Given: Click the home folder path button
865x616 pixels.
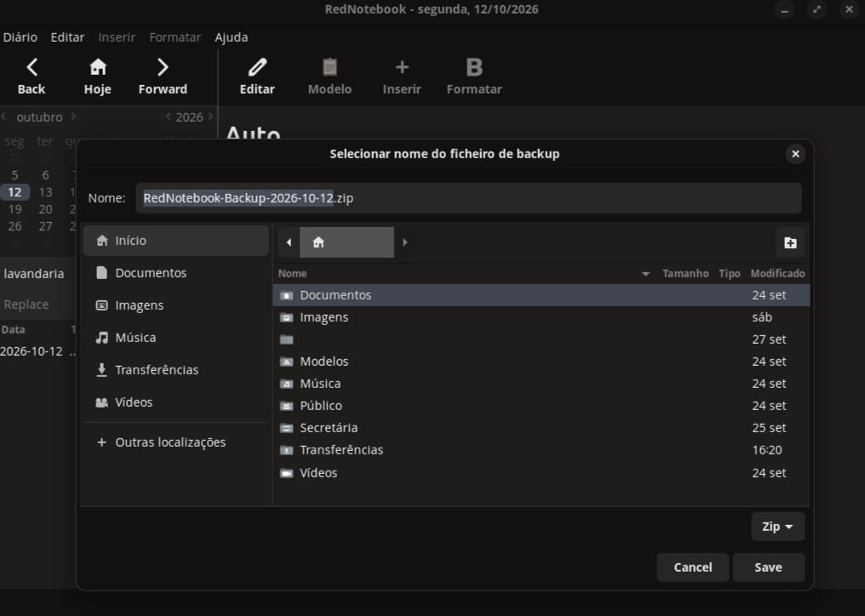Looking at the screenshot, I should [x=347, y=242].
